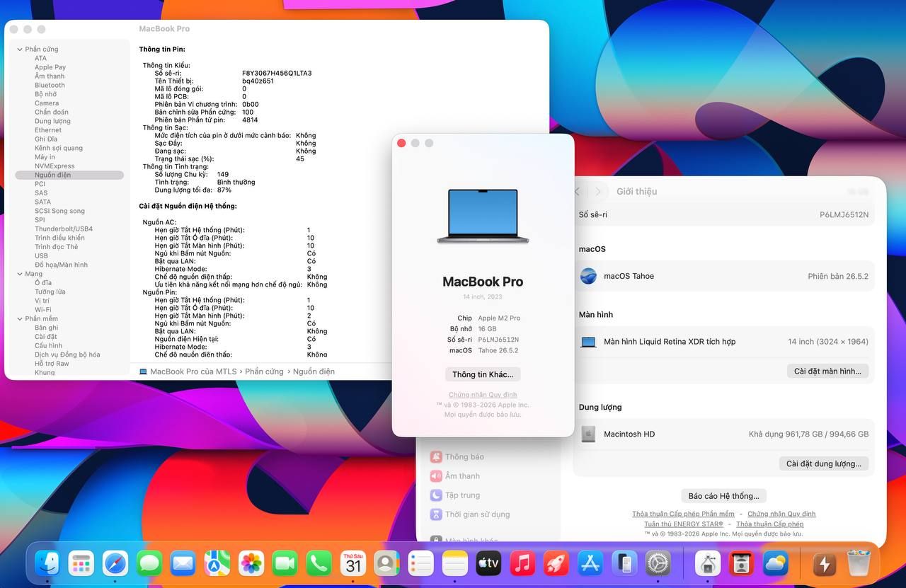Select Dung lượng in the hardware list
This screenshot has width=906, height=588.
pyautogui.click(x=53, y=121)
